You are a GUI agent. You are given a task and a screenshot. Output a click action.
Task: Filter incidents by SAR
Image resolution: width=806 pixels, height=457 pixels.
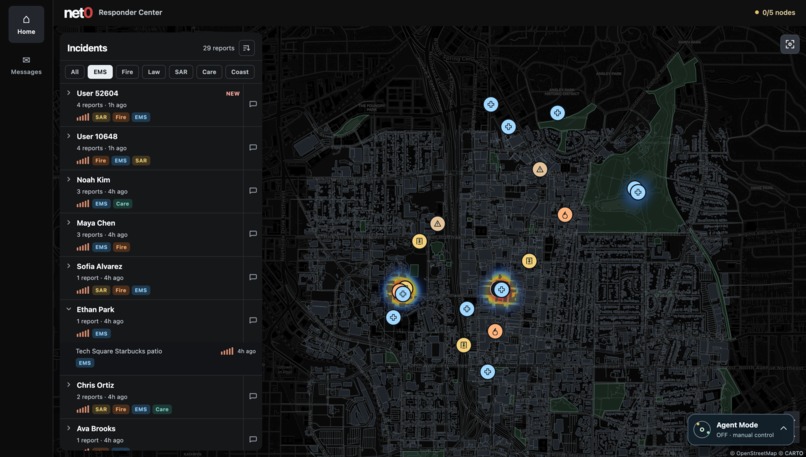pos(181,72)
